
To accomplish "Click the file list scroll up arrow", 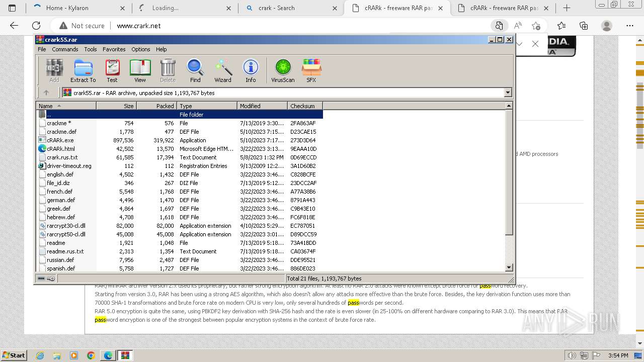I will click(509, 106).
